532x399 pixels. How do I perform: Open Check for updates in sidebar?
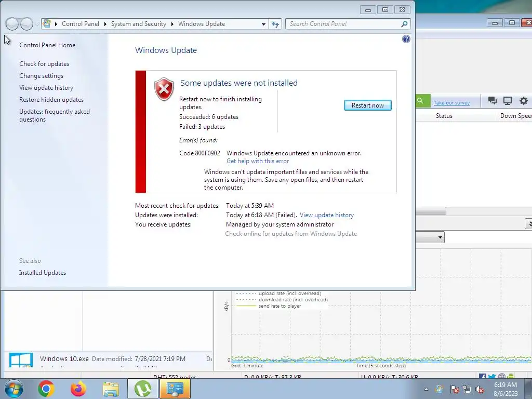pos(44,64)
